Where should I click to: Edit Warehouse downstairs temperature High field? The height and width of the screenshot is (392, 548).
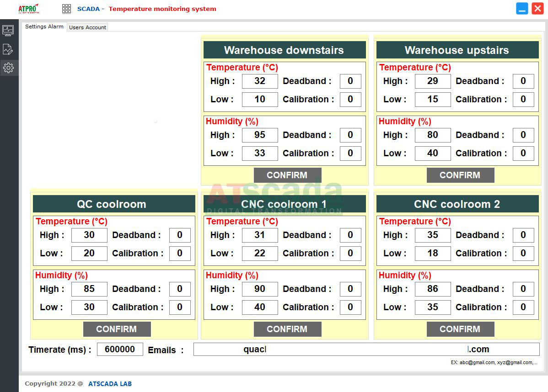click(x=260, y=81)
